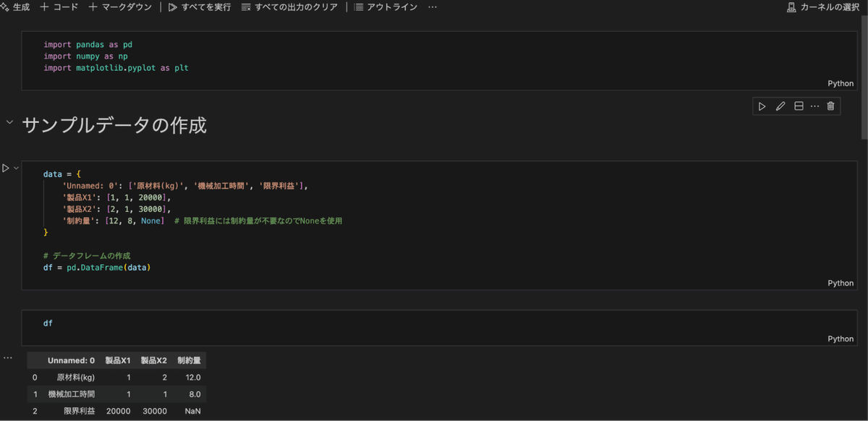Split the cell with the split icon

pos(798,106)
